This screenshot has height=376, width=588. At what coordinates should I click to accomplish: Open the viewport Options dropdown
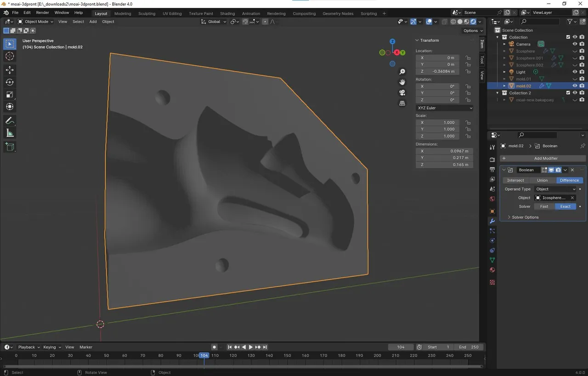(x=473, y=31)
